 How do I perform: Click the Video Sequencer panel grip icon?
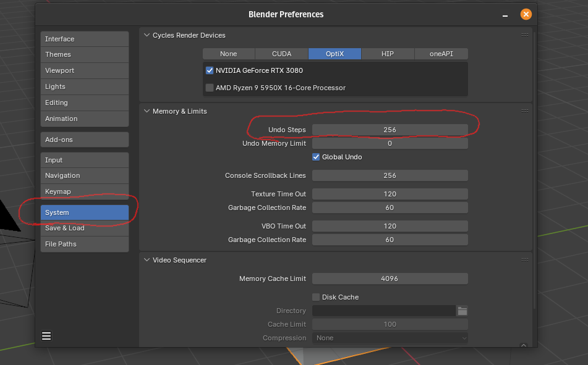point(524,260)
